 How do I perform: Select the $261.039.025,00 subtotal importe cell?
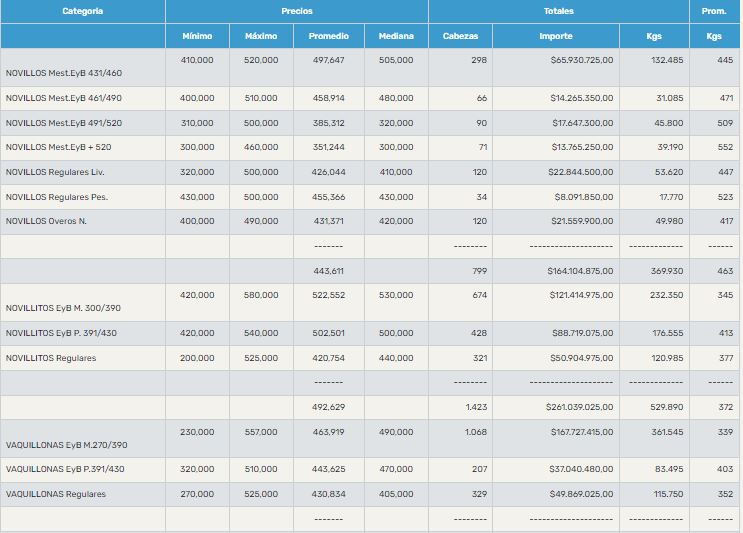(580, 407)
